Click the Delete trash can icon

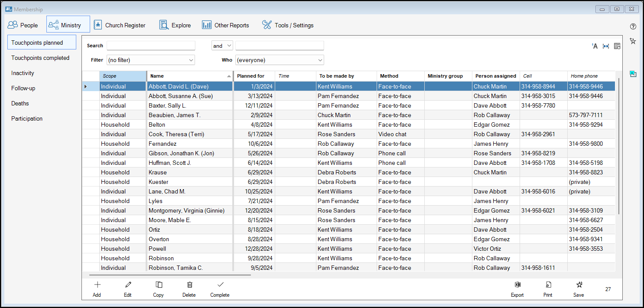189,285
